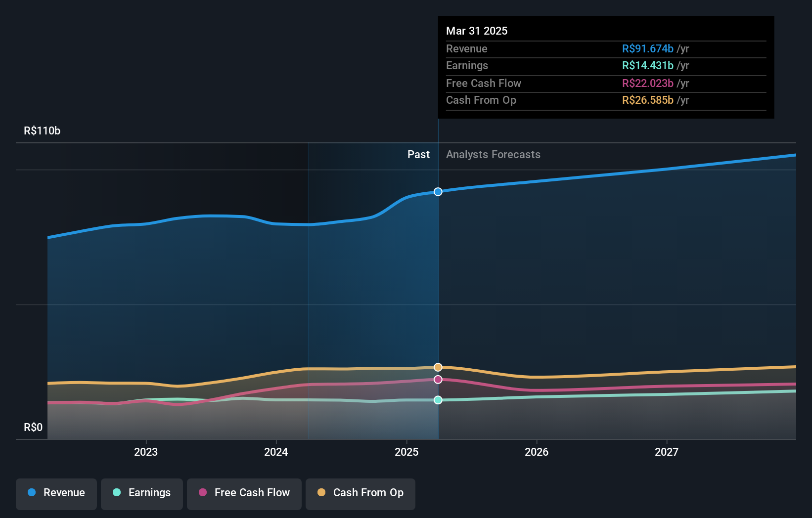Click the Past label on chart
Viewport: 812px width, 518px height.
(x=418, y=154)
